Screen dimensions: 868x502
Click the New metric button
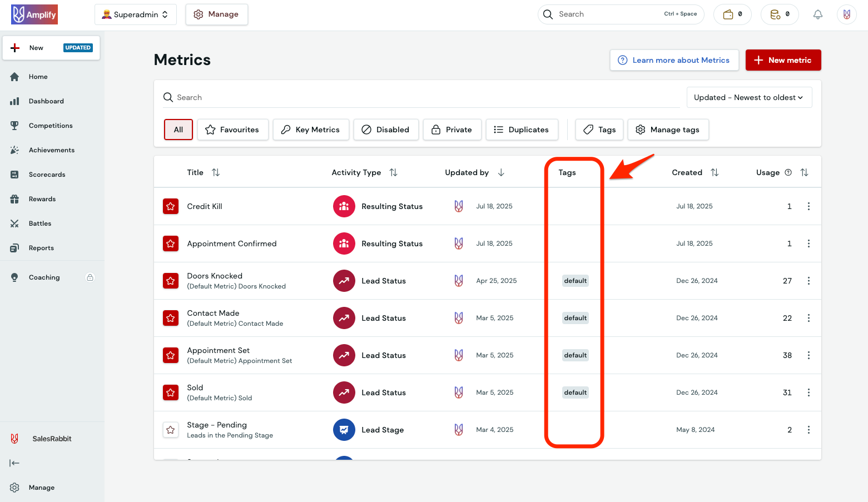coord(782,60)
